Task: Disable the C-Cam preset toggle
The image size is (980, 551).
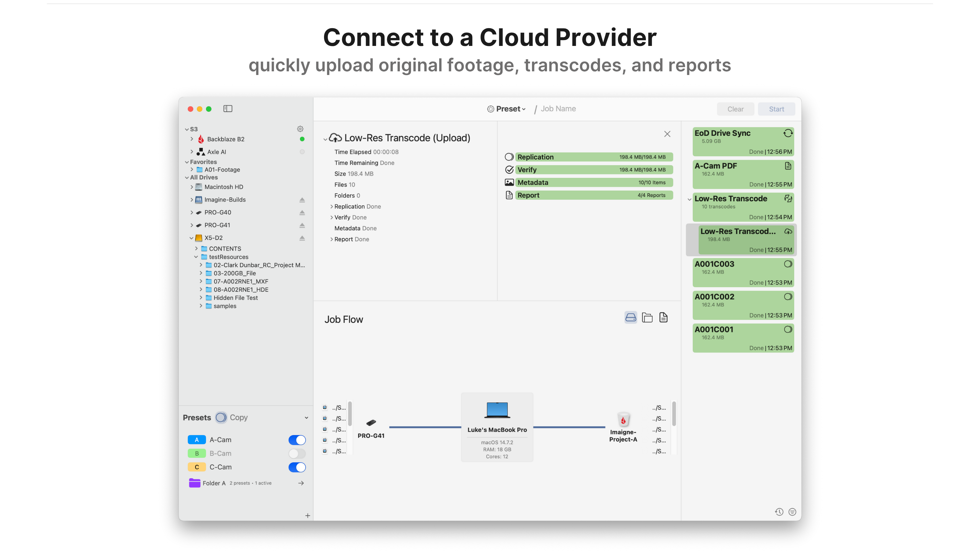Action: click(297, 467)
